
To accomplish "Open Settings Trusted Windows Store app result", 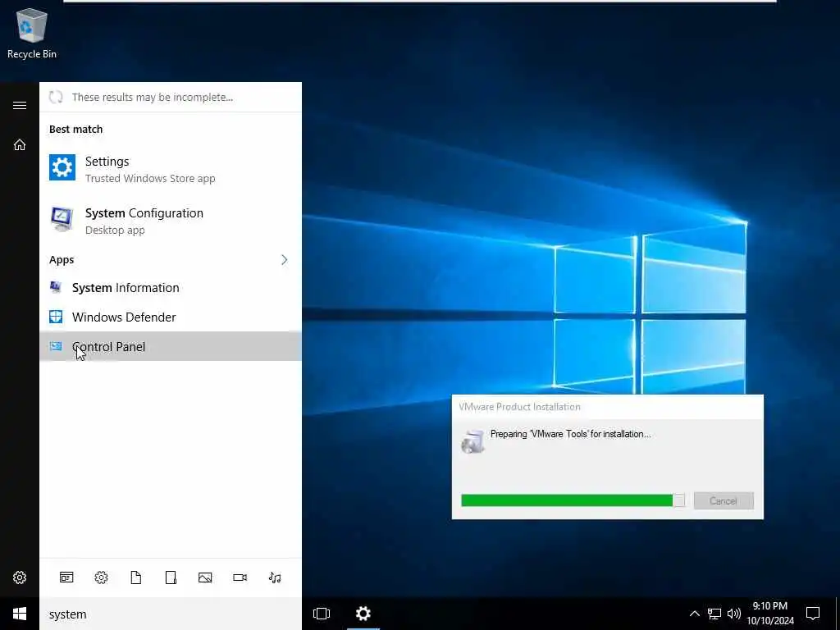I will click(x=171, y=169).
